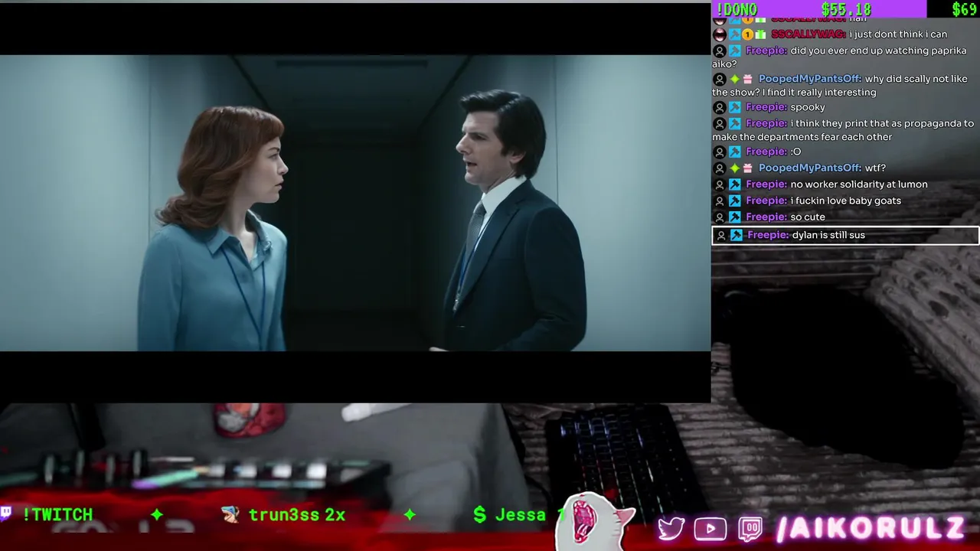Viewport: 980px width, 551px height.
Task: Click PoopedMyPantsOff name on 'wtf?' message
Action: [810, 168]
